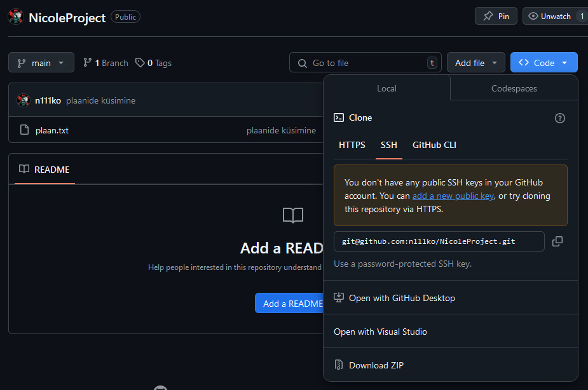Click the git branch icon on main selector
This screenshot has width=588, height=390.
(22, 63)
